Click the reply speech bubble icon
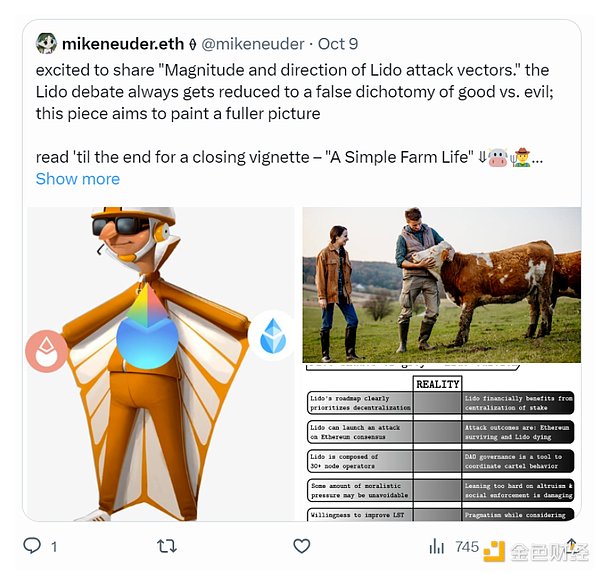600x573 pixels. pos(32,546)
